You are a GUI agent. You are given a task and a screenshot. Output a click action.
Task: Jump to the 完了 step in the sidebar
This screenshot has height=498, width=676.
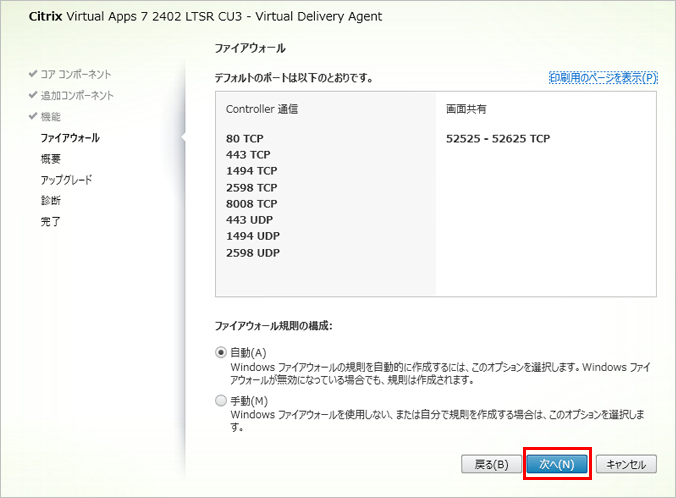(50, 221)
